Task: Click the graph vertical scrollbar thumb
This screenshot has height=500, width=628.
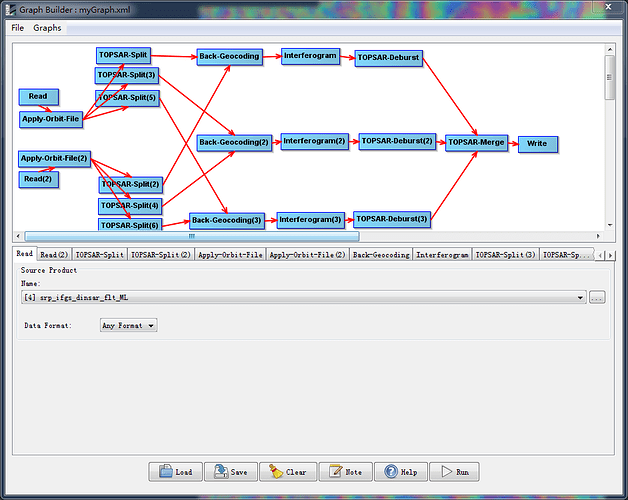Action: (x=610, y=77)
